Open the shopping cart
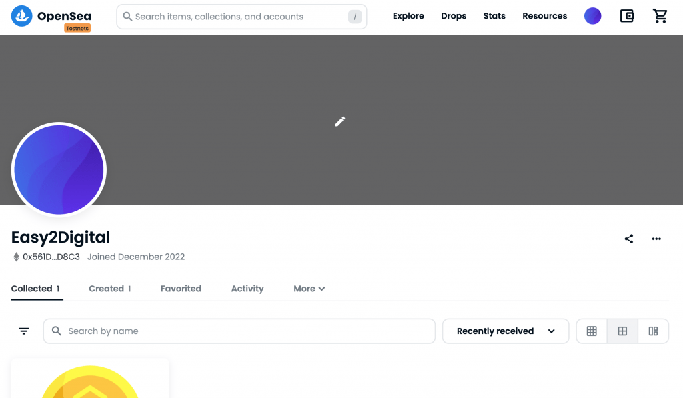The height and width of the screenshot is (398, 683). tap(660, 16)
